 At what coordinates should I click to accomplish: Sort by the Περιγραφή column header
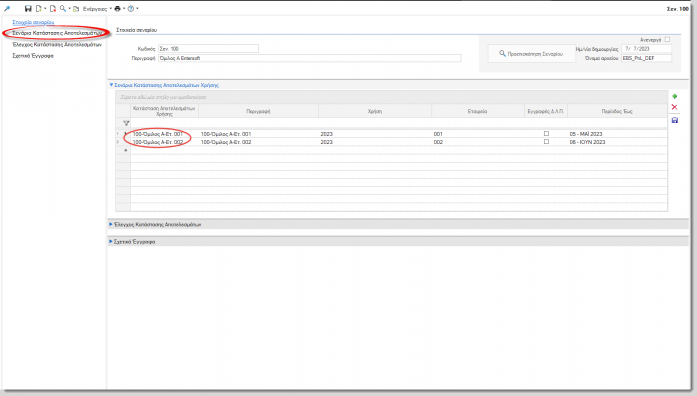258,111
